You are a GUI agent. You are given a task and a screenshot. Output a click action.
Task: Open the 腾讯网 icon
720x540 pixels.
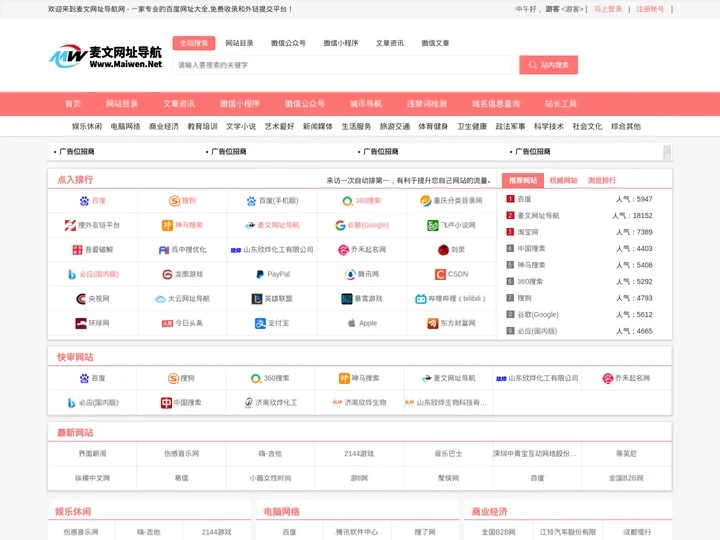(x=350, y=274)
